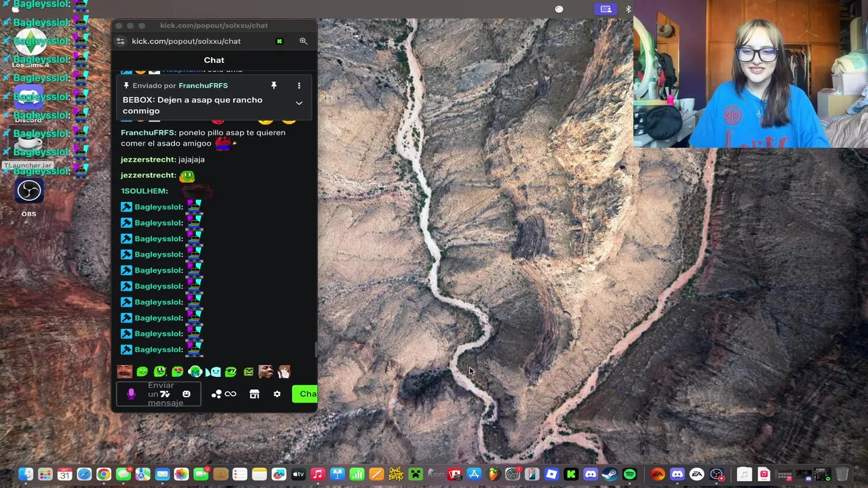Expand pinned message with chevron arrow
Screen dimensions: 868x488
299,103
